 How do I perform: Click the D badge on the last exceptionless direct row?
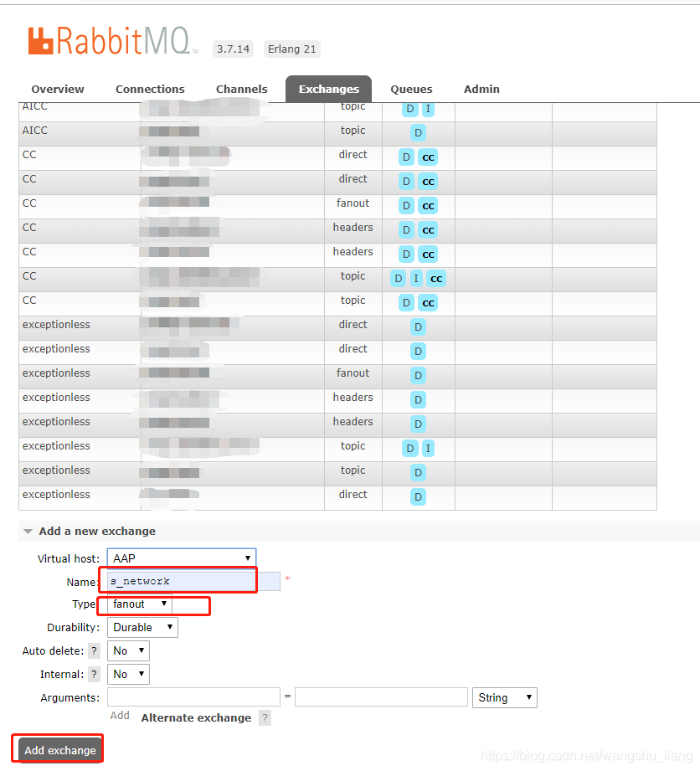click(418, 496)
